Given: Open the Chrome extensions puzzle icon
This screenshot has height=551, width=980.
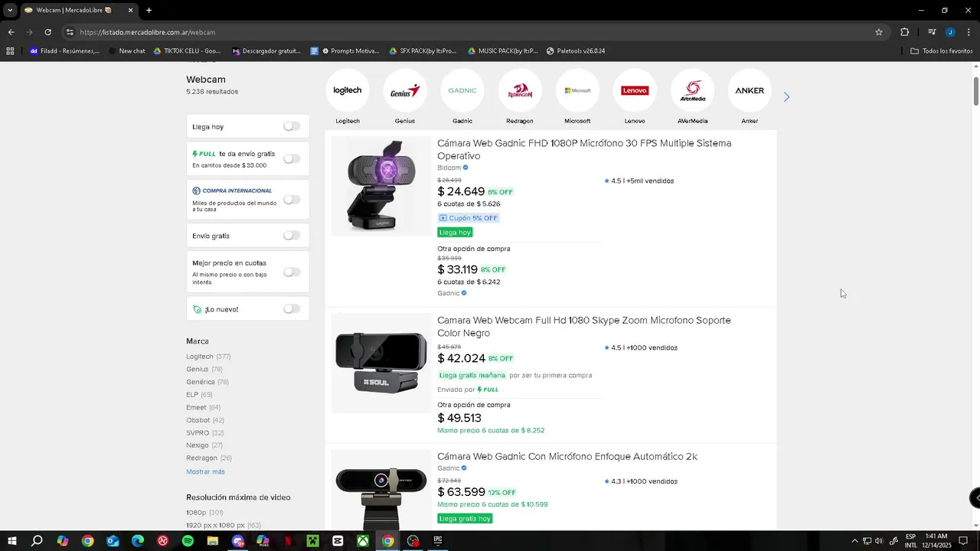Looking at the screenshot, I should point(904,32).
